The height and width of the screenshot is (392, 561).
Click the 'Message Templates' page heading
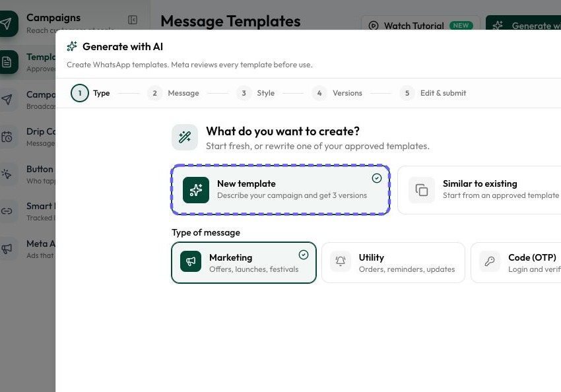tap(230, 21)
